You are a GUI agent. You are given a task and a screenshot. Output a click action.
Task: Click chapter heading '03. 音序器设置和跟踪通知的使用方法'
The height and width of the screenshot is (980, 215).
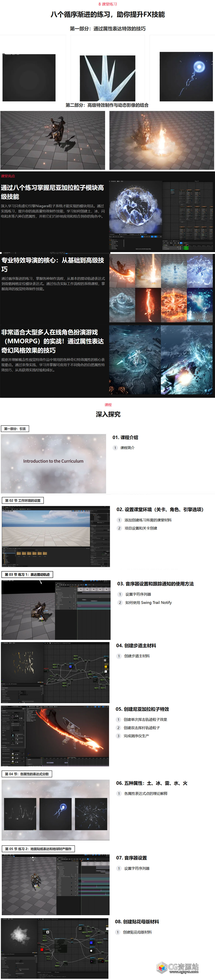coord(155,584)
